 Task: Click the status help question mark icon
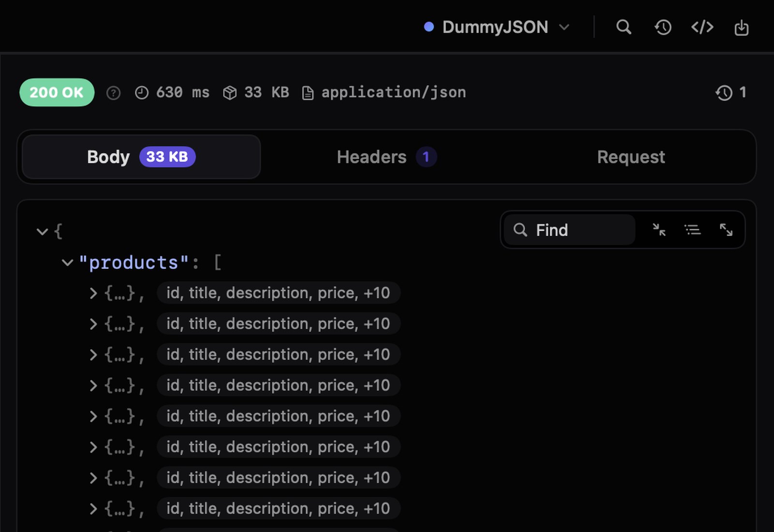click(113, 93)
